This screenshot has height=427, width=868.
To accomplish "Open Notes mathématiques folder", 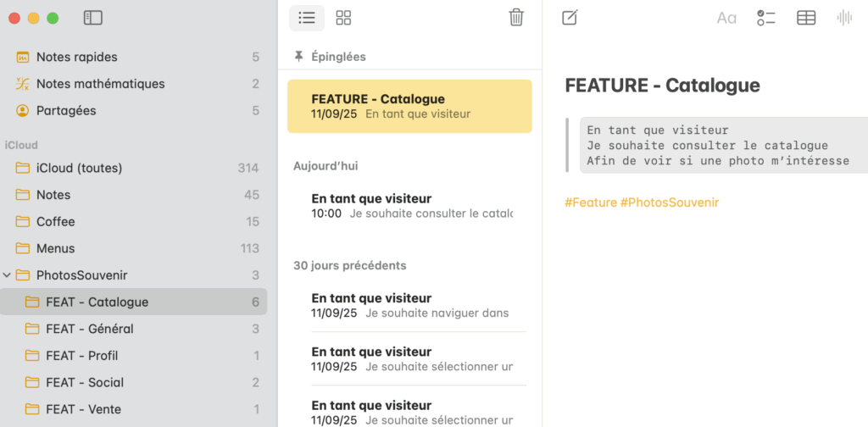I will 100,84.
